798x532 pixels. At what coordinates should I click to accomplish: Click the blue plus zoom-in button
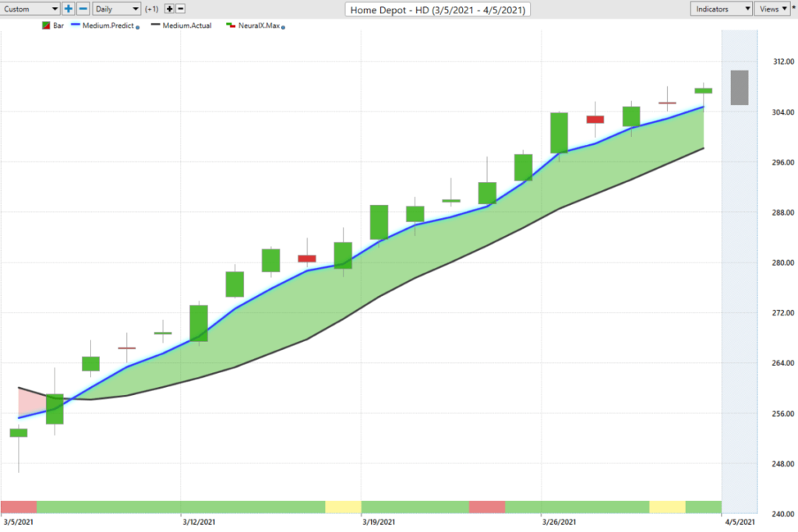coord(69,9)
